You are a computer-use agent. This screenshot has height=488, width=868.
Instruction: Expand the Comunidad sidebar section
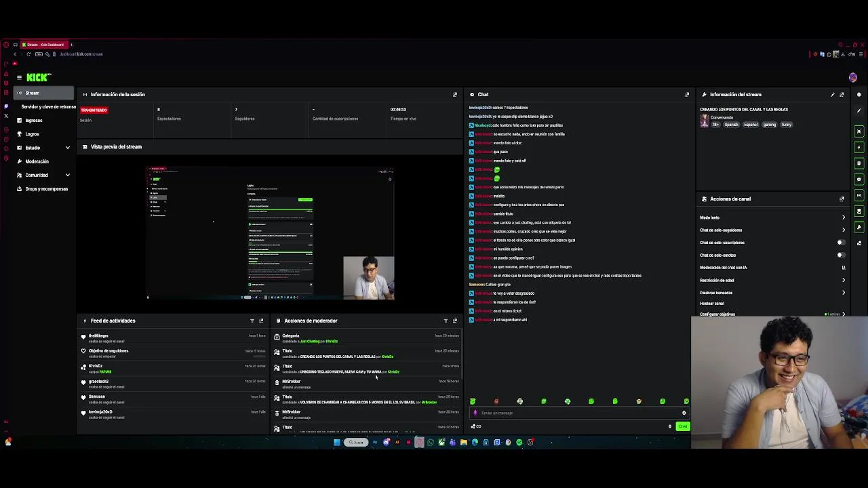[x=44, y=175]
